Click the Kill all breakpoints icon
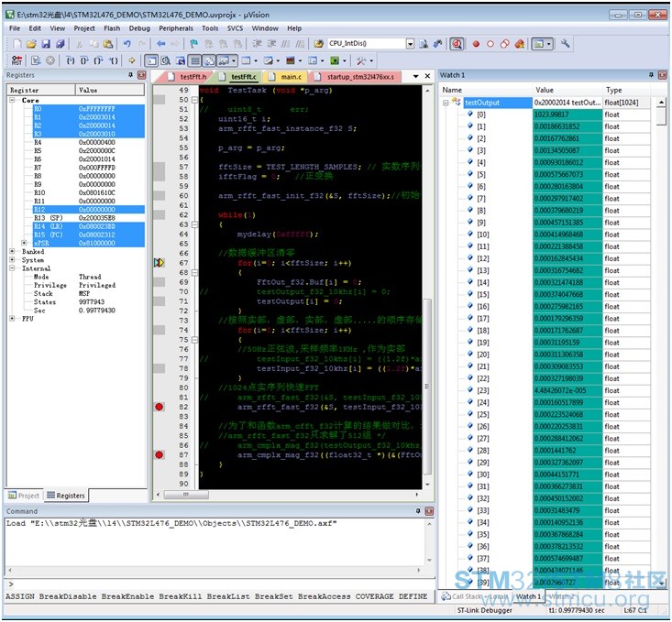 click(520, 44)
